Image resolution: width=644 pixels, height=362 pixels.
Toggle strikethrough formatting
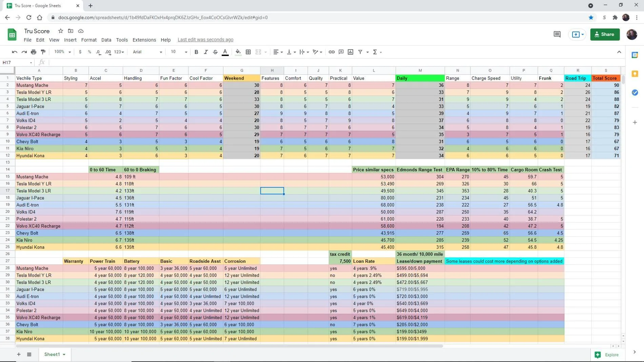tap(215, 52)
